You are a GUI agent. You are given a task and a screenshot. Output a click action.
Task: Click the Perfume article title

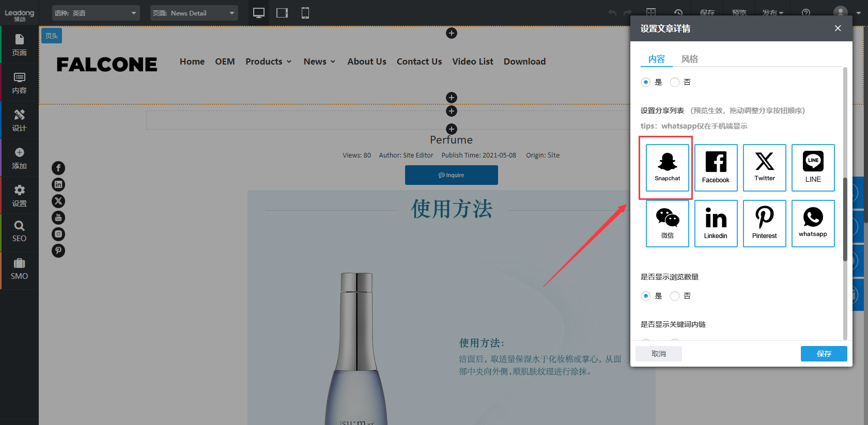[x=451, y=140]
